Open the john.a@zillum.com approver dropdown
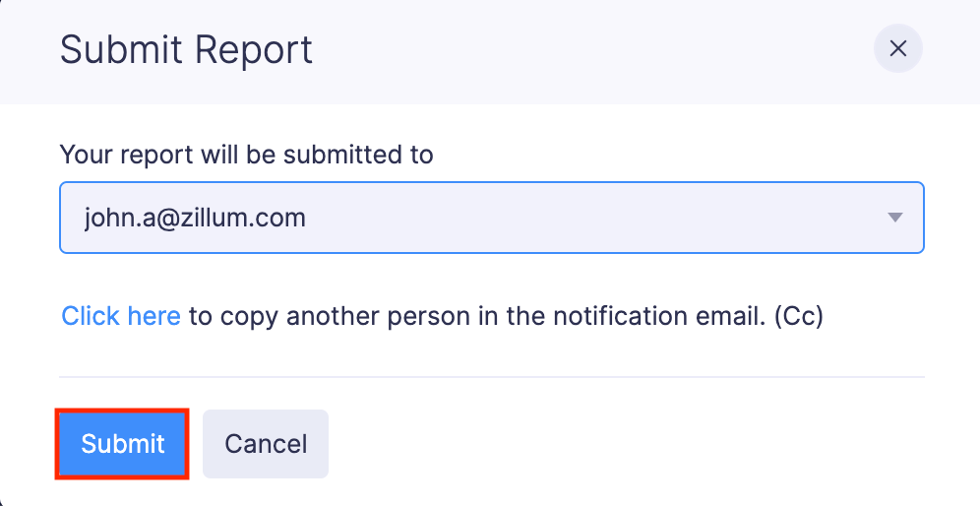980x506 pixels. (491, 218)
